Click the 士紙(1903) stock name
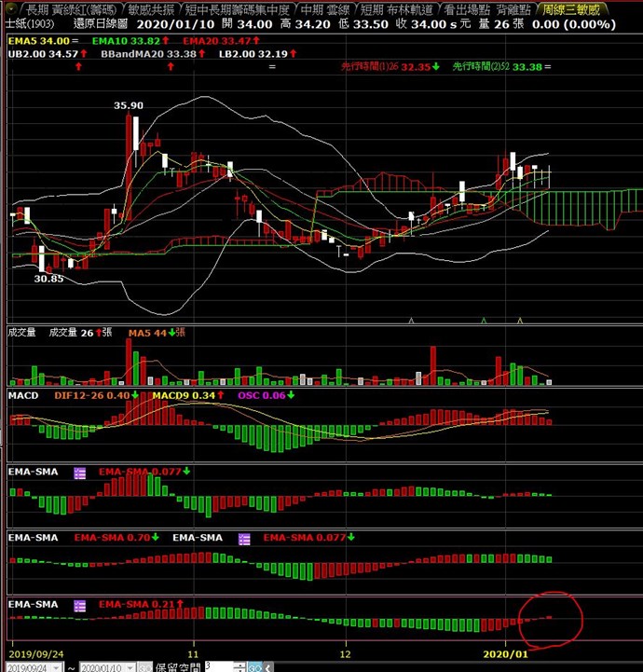 [x=30, y=23]
